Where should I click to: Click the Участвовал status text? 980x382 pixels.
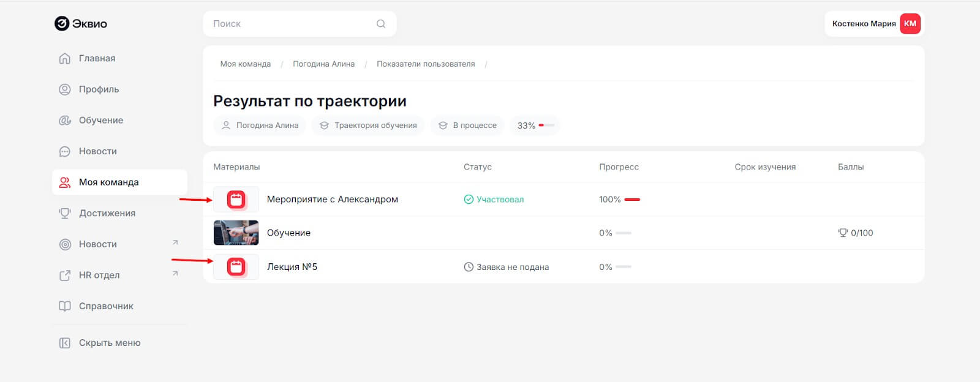coord(500,200)
